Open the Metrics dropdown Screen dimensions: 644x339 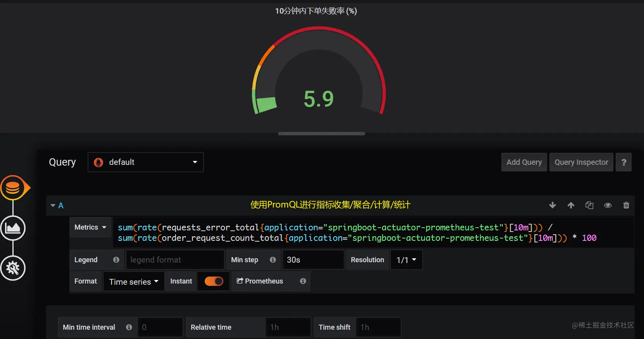(90, 227)
